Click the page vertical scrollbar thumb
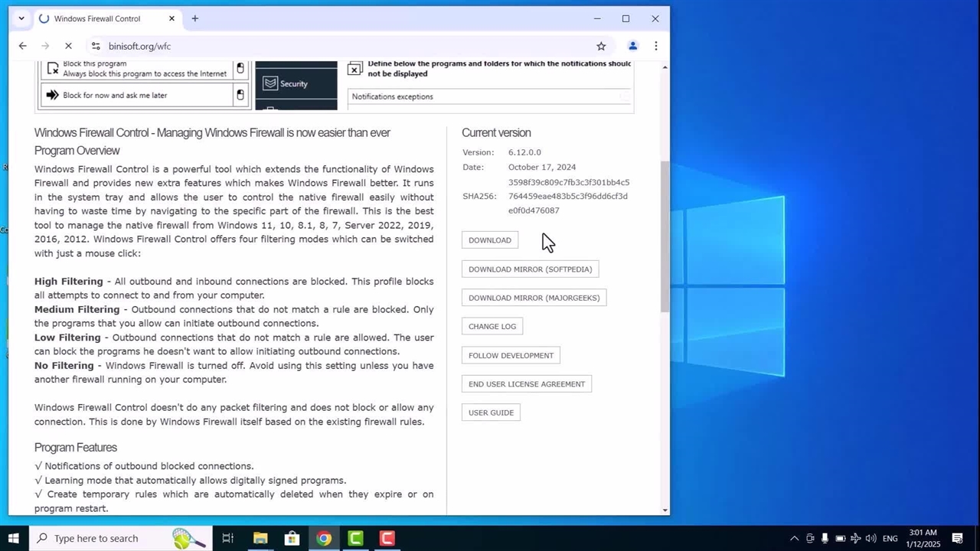The image size is (980, 551). pos(665,236)
